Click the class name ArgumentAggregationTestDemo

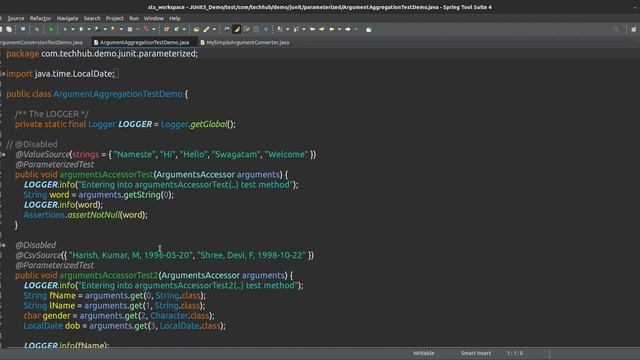(118, 94)
